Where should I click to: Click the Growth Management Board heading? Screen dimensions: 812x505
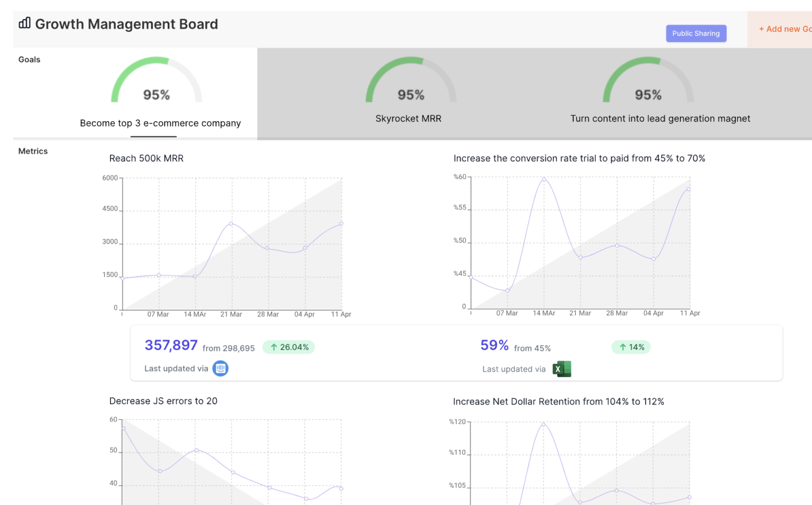126,24
